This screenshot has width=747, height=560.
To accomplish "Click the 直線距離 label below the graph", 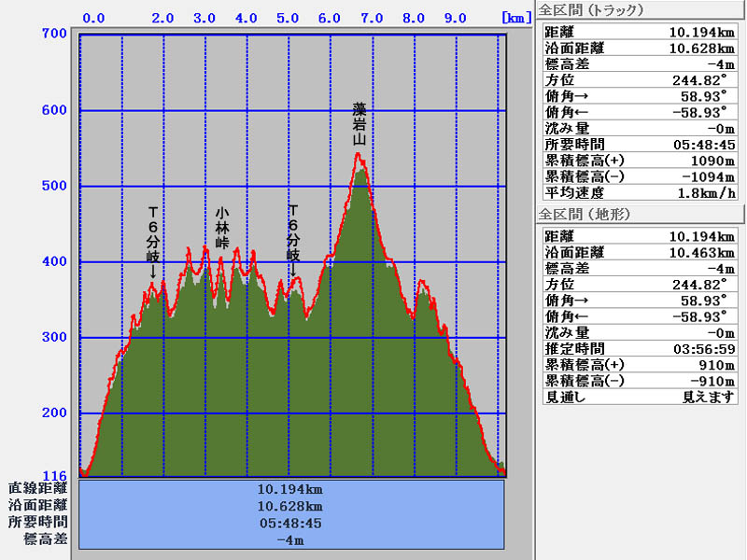I will click(x=38, y=488).
